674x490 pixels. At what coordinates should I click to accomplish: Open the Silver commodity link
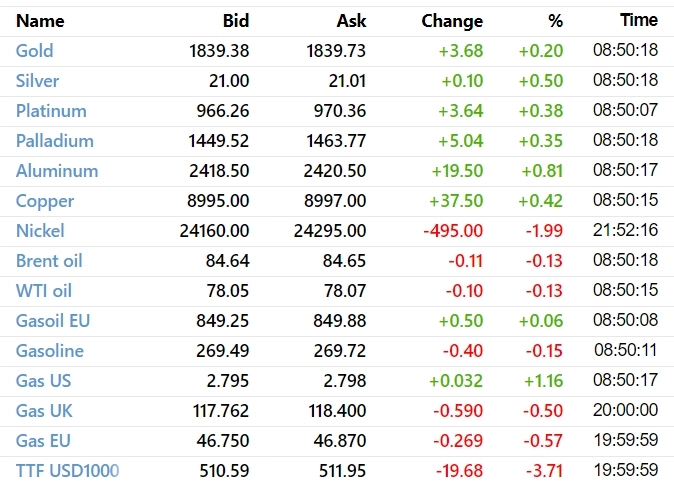pyautogui.click(x=38, y=81)
